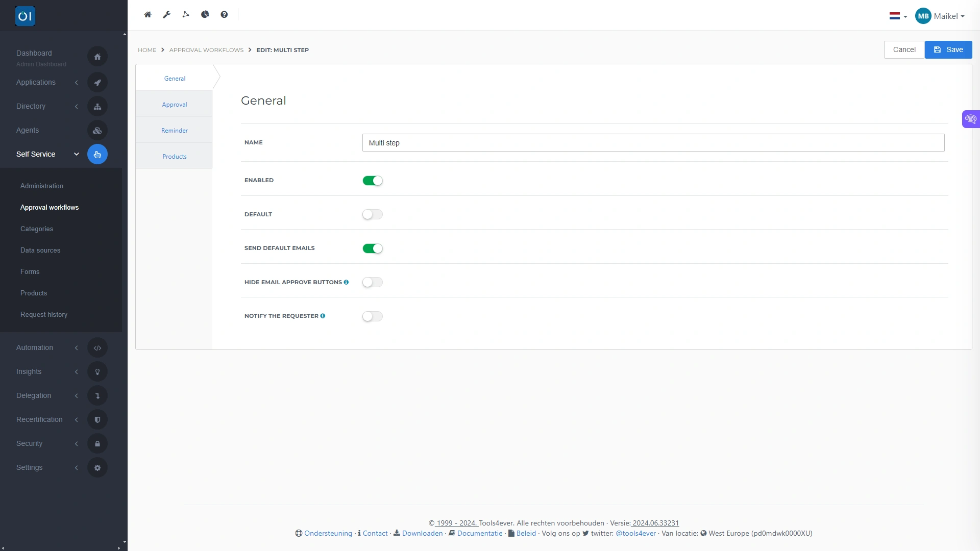Click the OI application logo

tap(25, 16)
